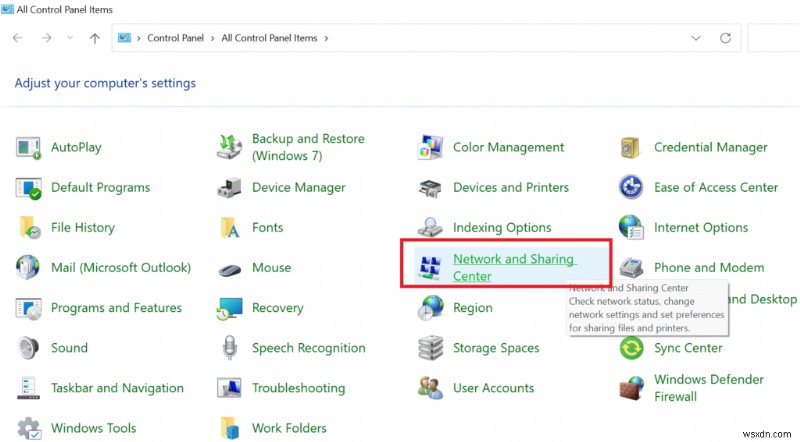Image resolution: width=800 pixels, height=442 pixels.
Task: Open the Network and Sharing Center link
Action: click(513, 267)
